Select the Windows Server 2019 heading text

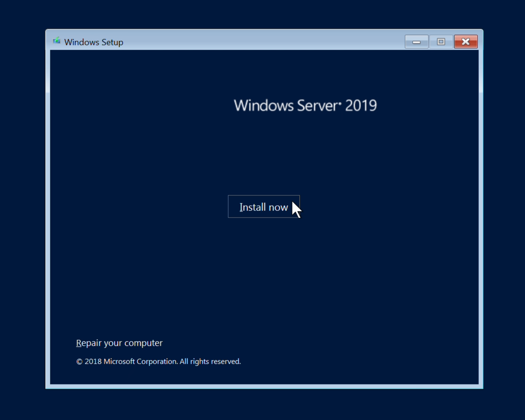(x=305, y=105)
